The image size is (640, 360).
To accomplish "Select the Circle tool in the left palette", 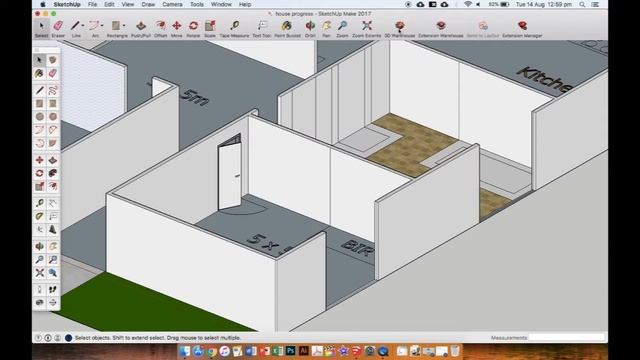I will coord(40,117).
